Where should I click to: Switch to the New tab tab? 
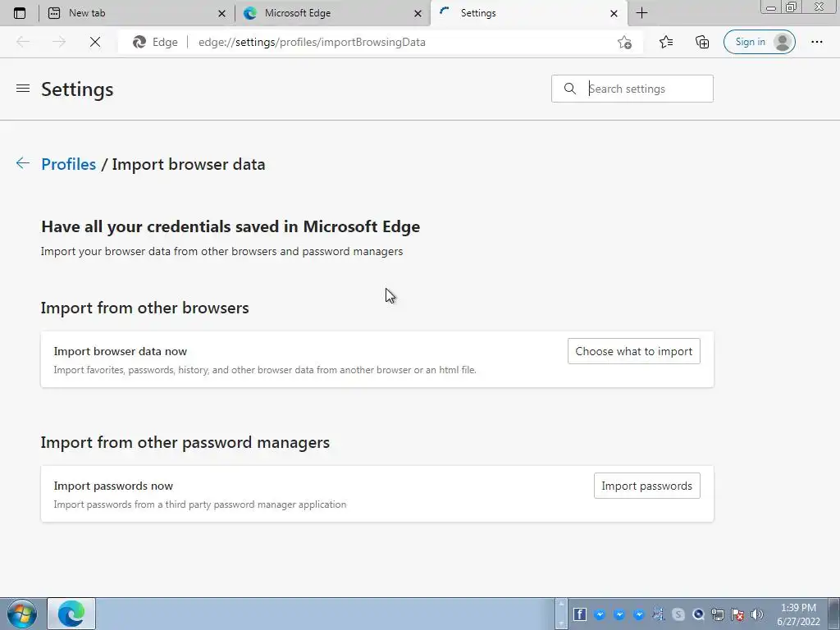pos(135,13)
